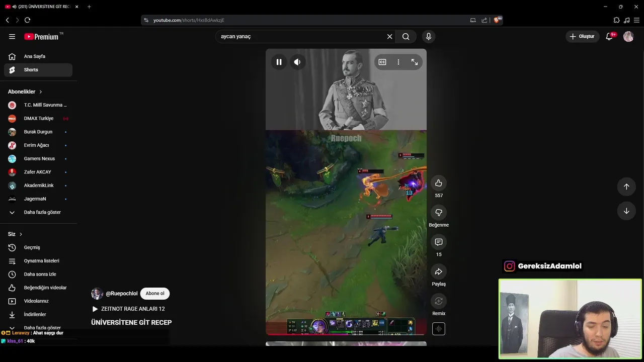Open the browser main menu

636,20
